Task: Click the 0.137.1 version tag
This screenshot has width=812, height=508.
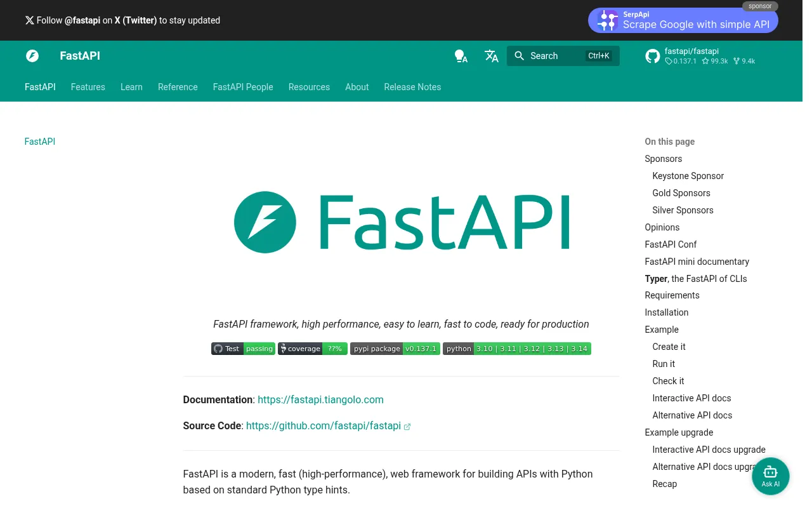Action: 681,62
